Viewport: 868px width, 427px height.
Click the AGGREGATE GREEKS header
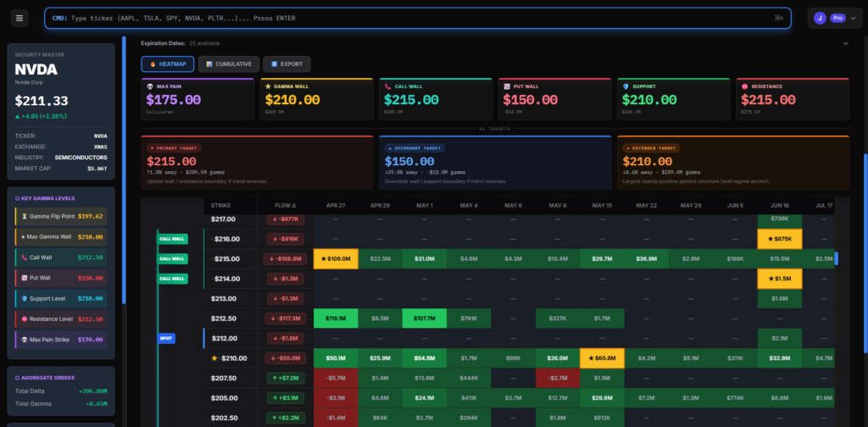[46, 377]
